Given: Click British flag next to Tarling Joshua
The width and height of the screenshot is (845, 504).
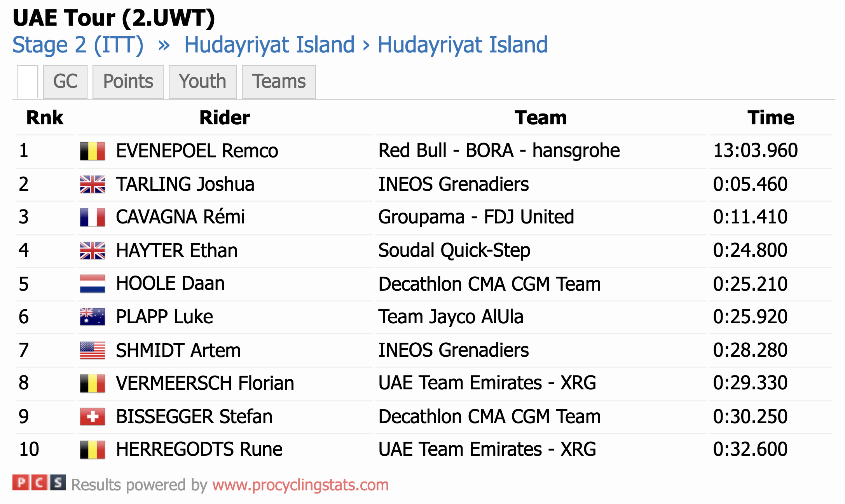Looking at the screenshot, I should click(x=92, y=184).
